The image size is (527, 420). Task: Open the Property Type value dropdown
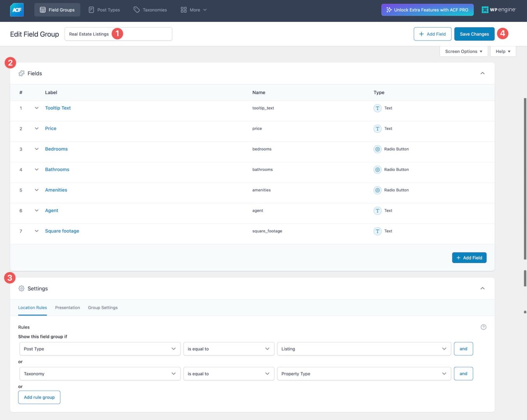pos(364,374)
